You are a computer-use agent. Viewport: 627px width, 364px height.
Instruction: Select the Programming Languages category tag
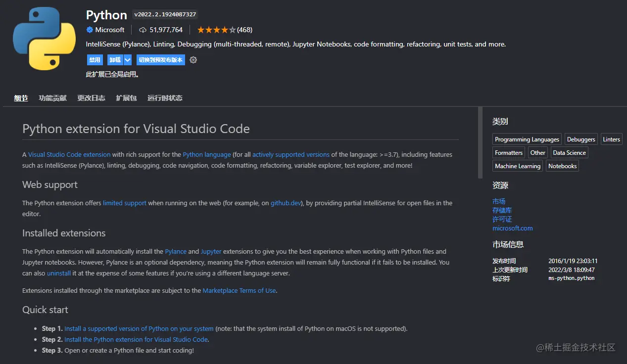[527, 139]
